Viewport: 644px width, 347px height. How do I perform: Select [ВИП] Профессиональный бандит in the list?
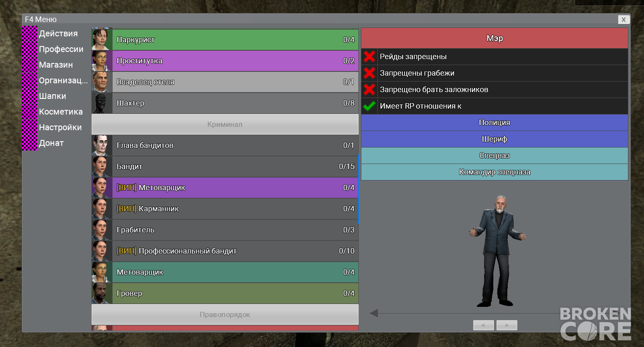coord(225,251)
